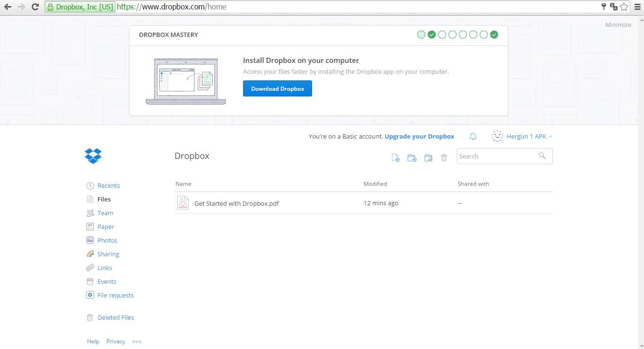Image resolution: width=644 pixels, height=349 pixels.
Task: Click the green Dropbox, Inc [US] security badge
Action: click(80, 7)
